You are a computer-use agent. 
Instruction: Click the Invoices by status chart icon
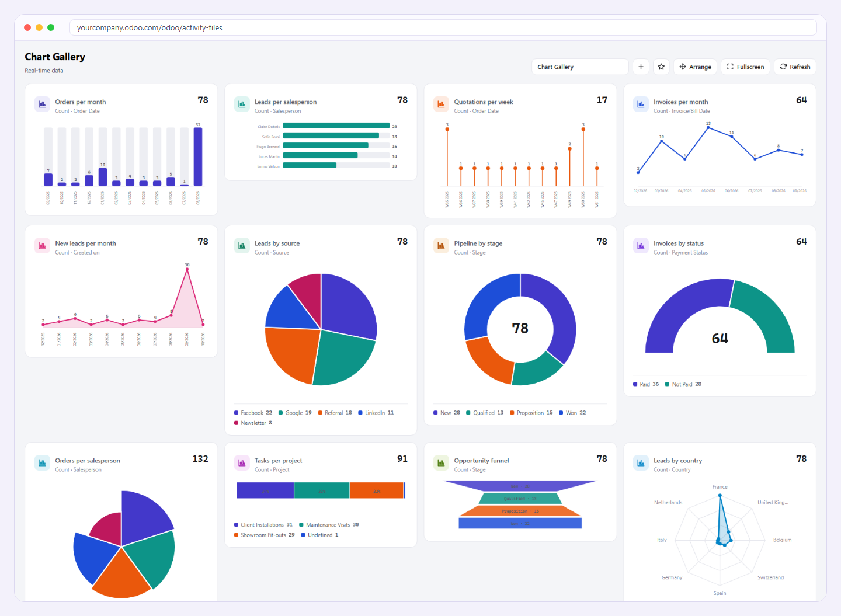[641, 246]
